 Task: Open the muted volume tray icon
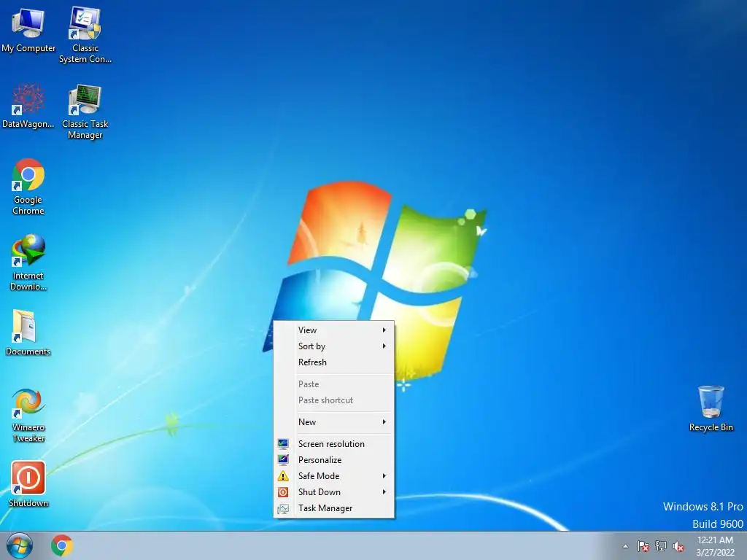(678, 546)
